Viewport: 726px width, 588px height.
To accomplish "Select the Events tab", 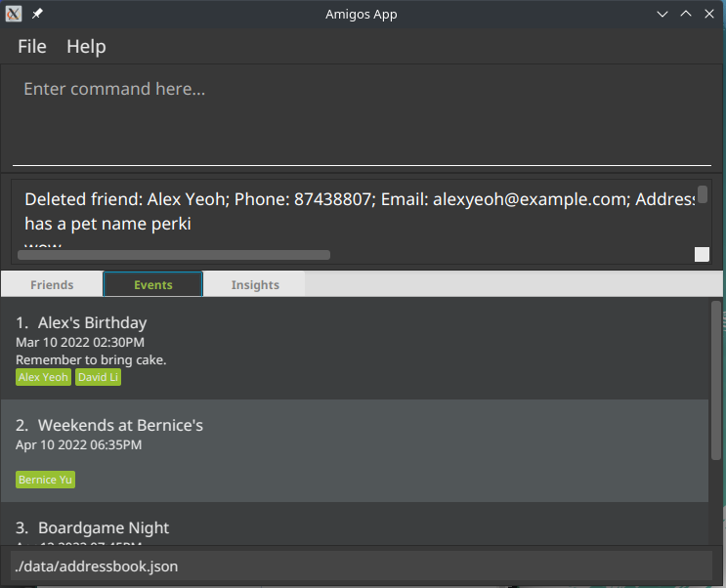I will point(152,284).
